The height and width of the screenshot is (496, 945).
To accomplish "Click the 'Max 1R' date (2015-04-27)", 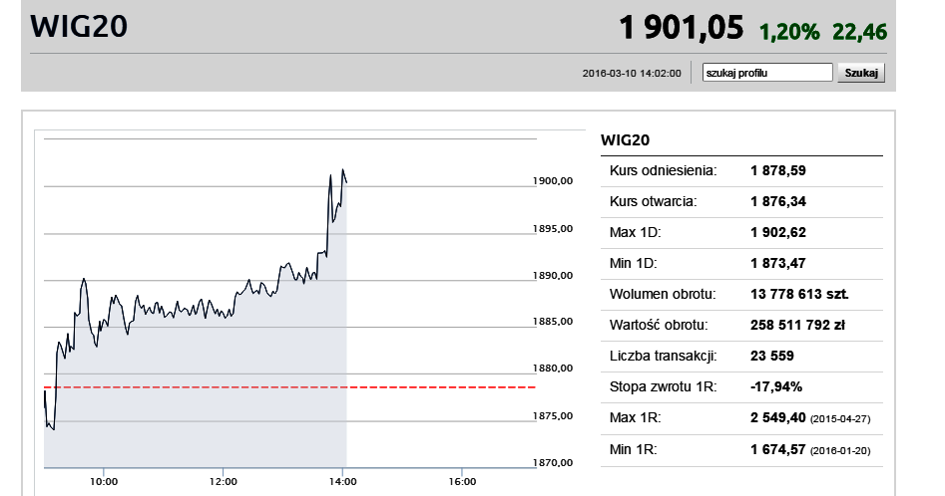I will [x=841, y=420].
